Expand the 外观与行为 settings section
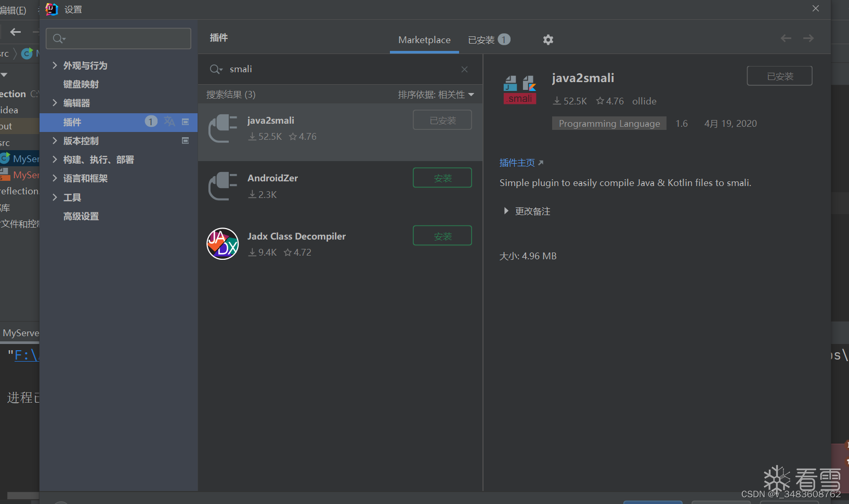 [x=55, y=65]
